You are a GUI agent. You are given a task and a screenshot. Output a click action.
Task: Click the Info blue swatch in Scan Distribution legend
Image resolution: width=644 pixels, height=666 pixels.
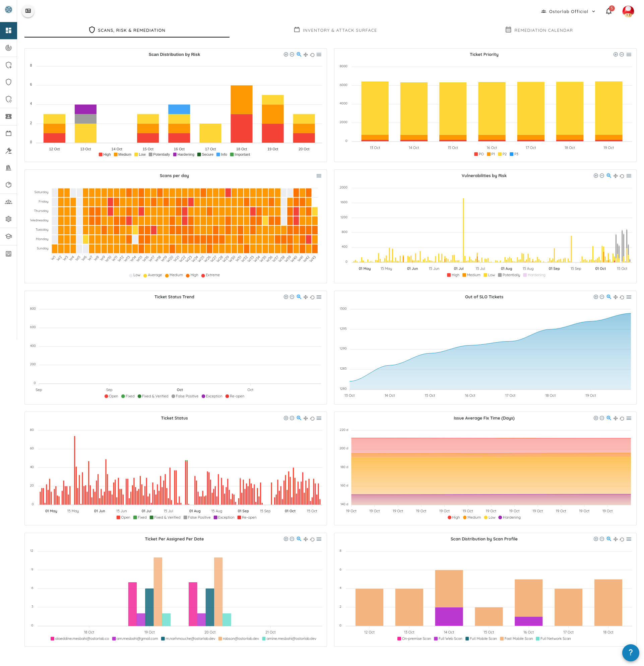(218, 155)
